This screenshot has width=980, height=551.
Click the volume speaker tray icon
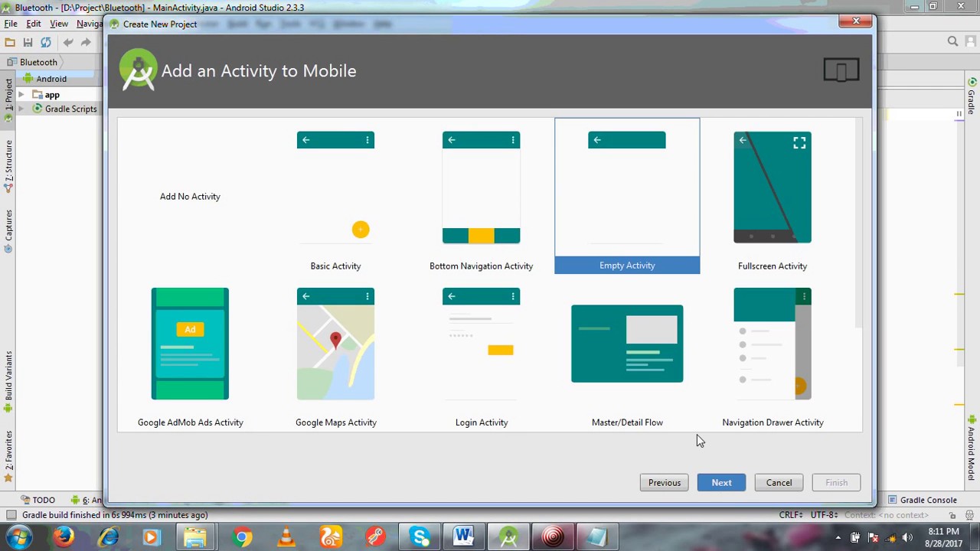[x=908, y=537]
